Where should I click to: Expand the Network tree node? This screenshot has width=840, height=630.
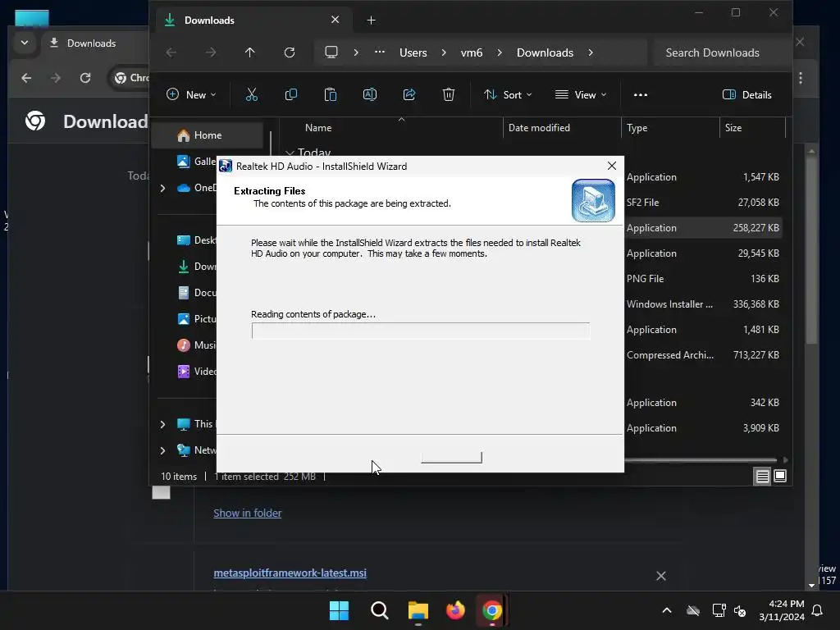tap(163, 450)
